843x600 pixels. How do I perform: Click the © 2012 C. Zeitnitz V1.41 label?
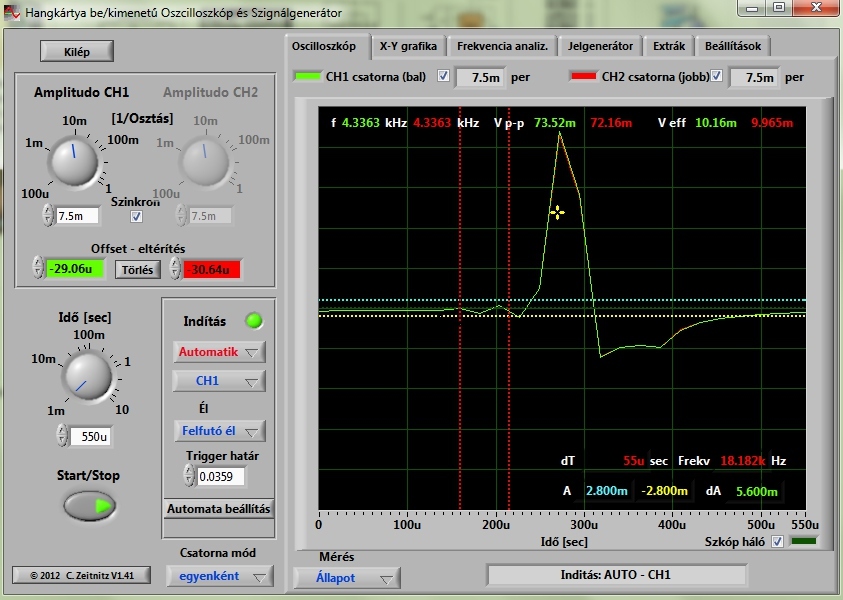click(81, 575)
